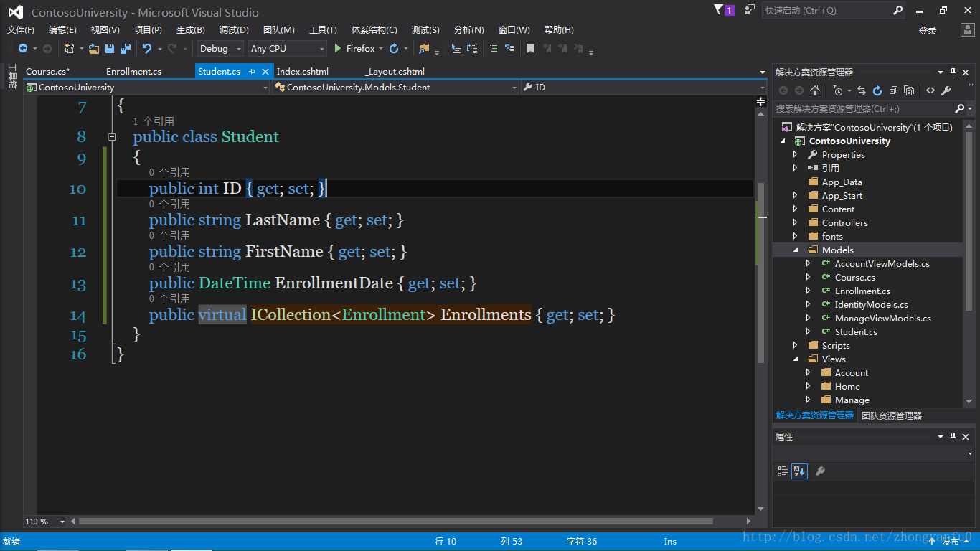Toggle a bookmark with the bookmark icon
Image resolution: width=980 pixels, height=551 pixels.
point(530,48)
